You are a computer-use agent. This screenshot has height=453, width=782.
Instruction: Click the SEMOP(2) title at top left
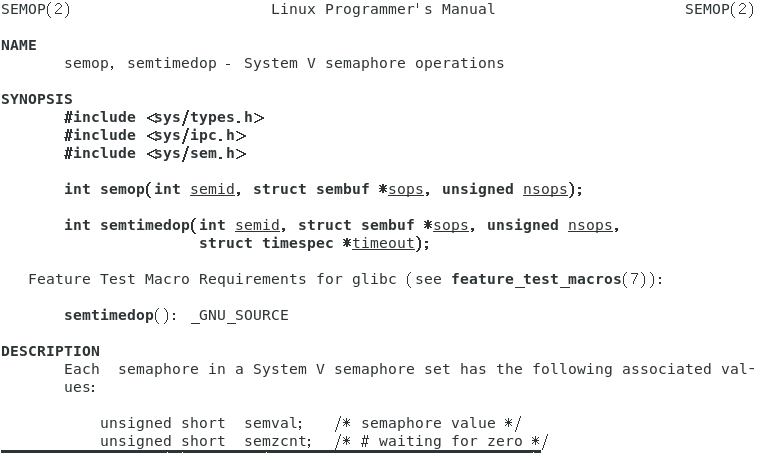(x=36, y=9)
